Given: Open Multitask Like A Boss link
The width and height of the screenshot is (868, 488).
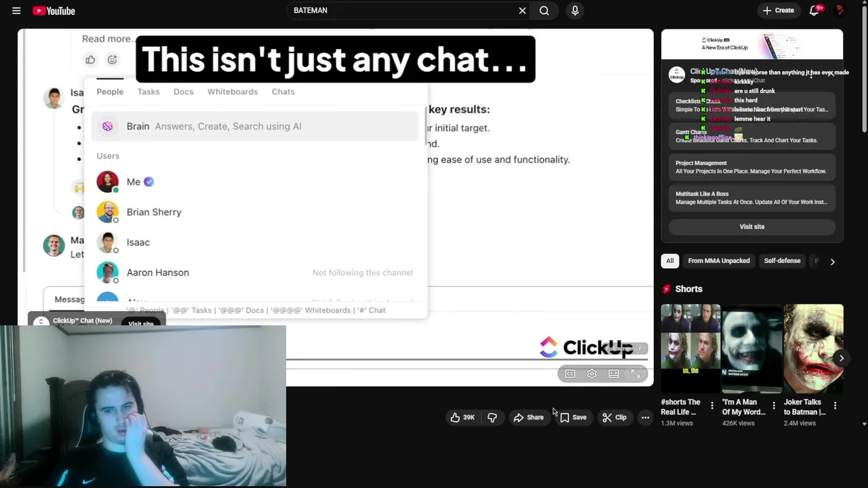Looking at the screenshot, I should tap(752, 198).
